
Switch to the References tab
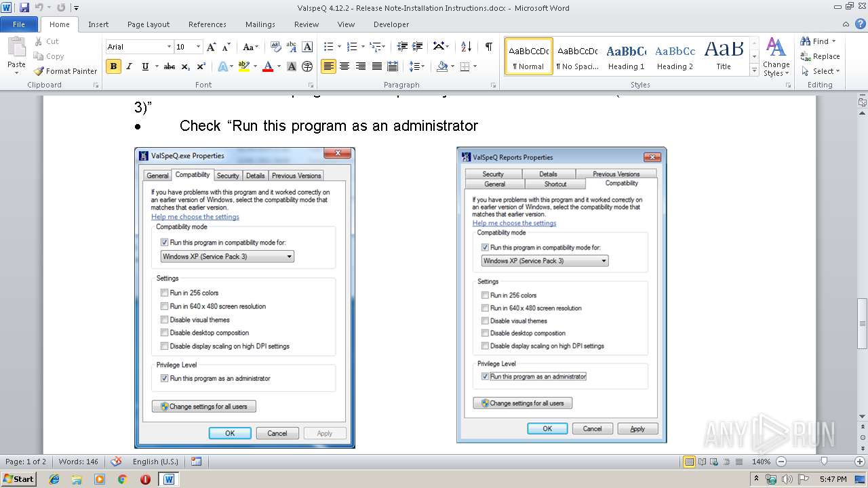(x=208, y=24)
